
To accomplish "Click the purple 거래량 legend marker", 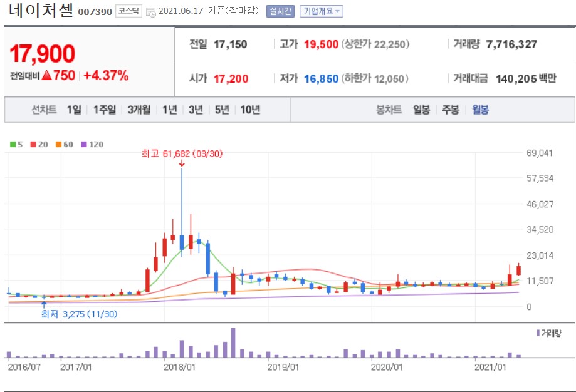I will pyautogui.click(x=538, y=333).
